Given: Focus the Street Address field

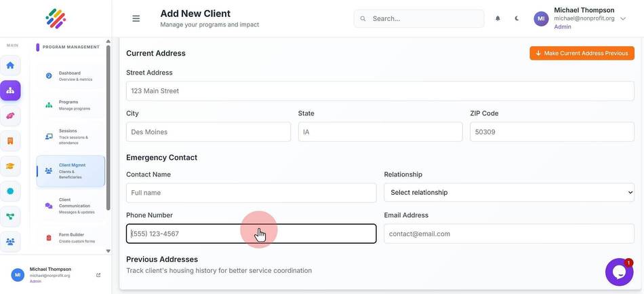Looking at the screenshot, I should click(380, 91).
